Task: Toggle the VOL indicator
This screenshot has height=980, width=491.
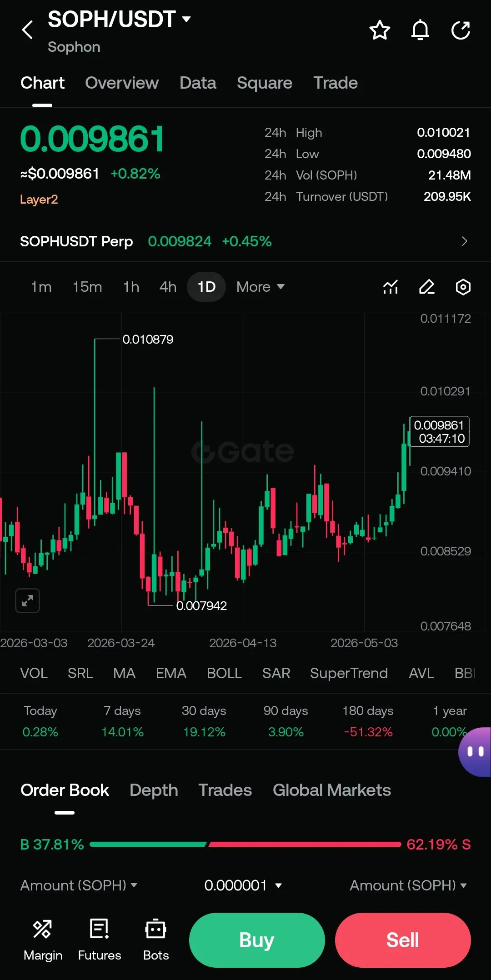Action: click(34, 673)
